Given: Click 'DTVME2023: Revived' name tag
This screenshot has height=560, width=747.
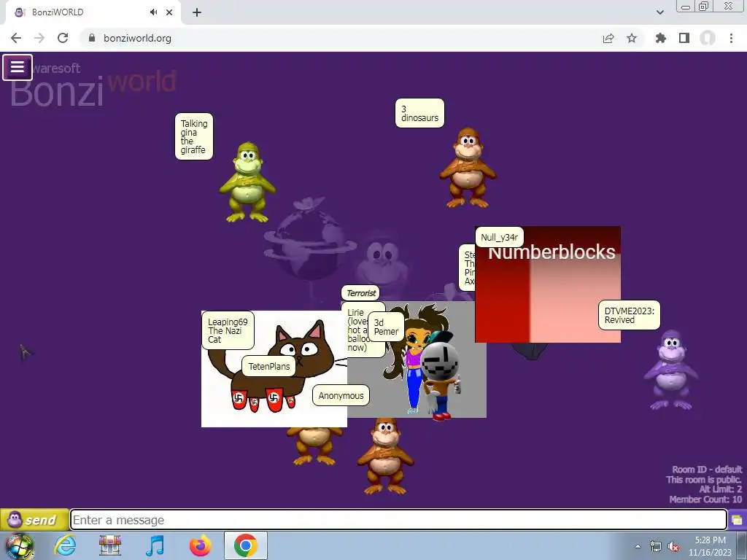Looking at the screenshot, I should point(630,315).
